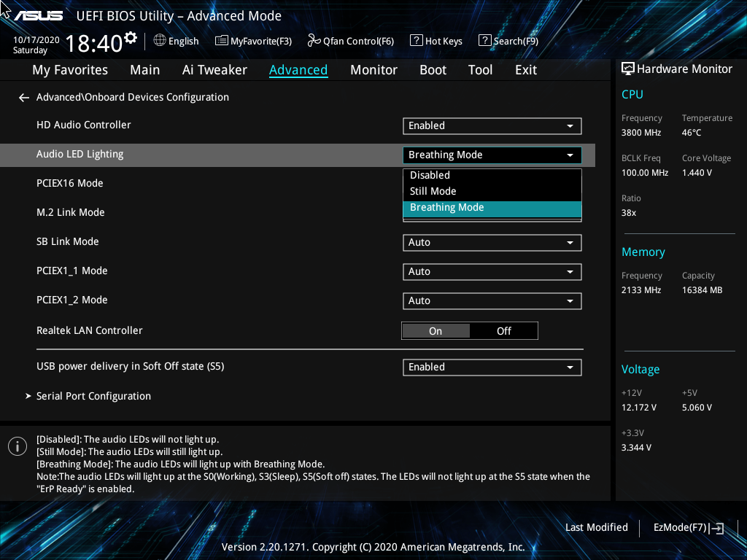
Task: Select the HD Audio Controller row label
Action: coord(83,125)
